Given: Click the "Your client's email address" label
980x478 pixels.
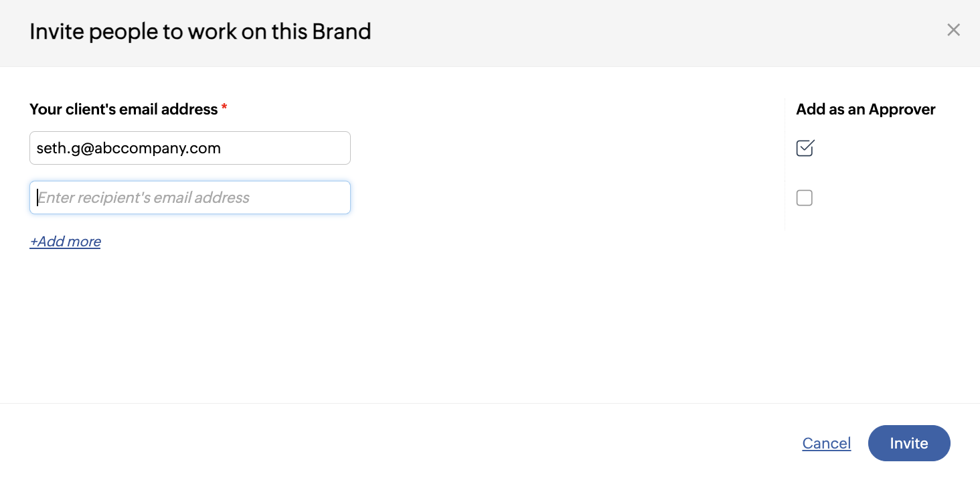Looking at the screenshot, I should 124,109.
